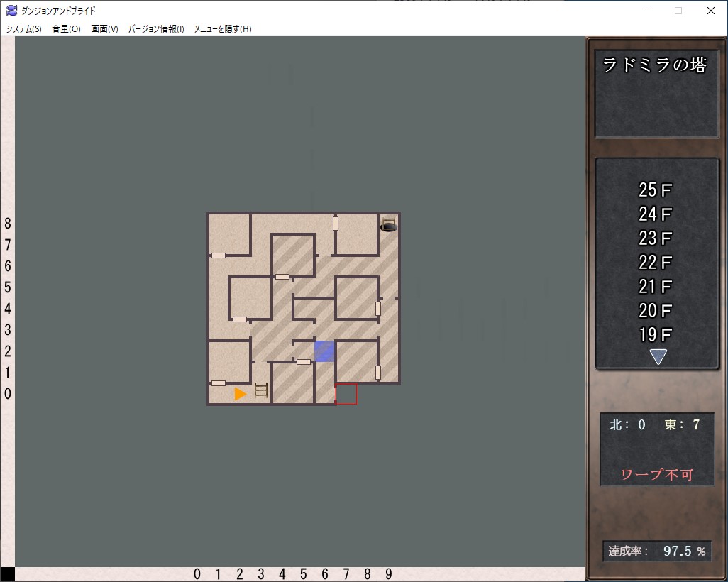
Task: Click the ladder icon next to the orange arrow
Action: [261, 390]
